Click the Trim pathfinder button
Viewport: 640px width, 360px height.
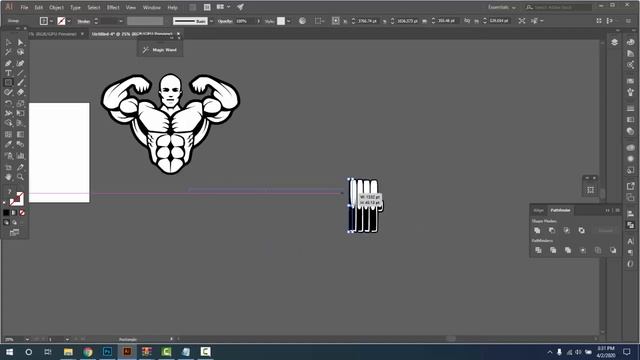click(553, 250)
